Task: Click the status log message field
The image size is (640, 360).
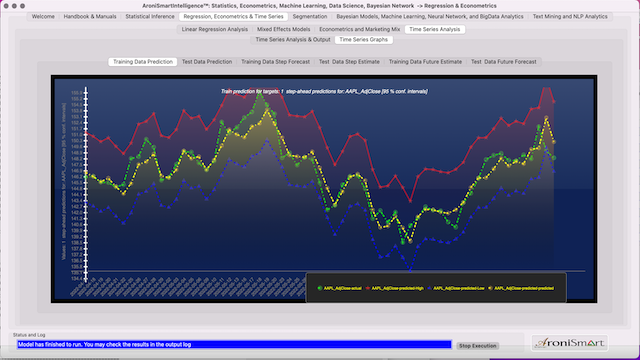Action: [234, 344]
